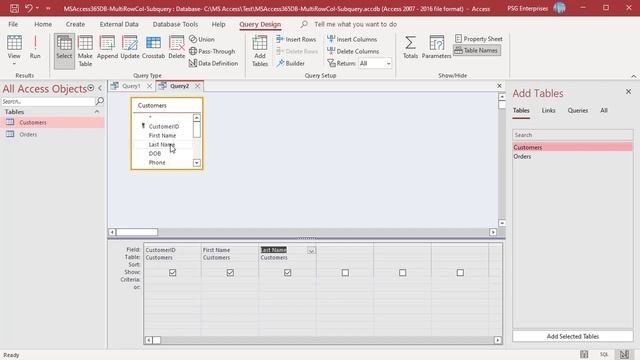Open the Help tab

(218, 24)
